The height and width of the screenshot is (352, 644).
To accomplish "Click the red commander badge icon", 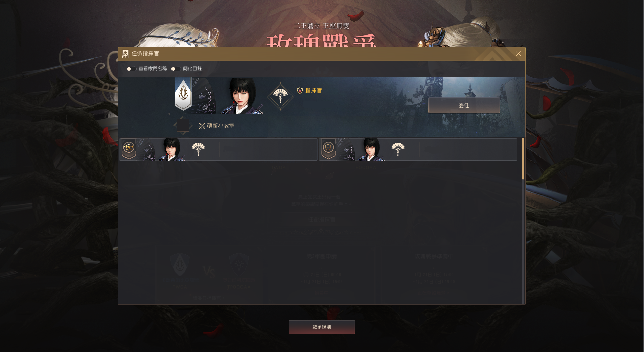I will click(300, 91).
